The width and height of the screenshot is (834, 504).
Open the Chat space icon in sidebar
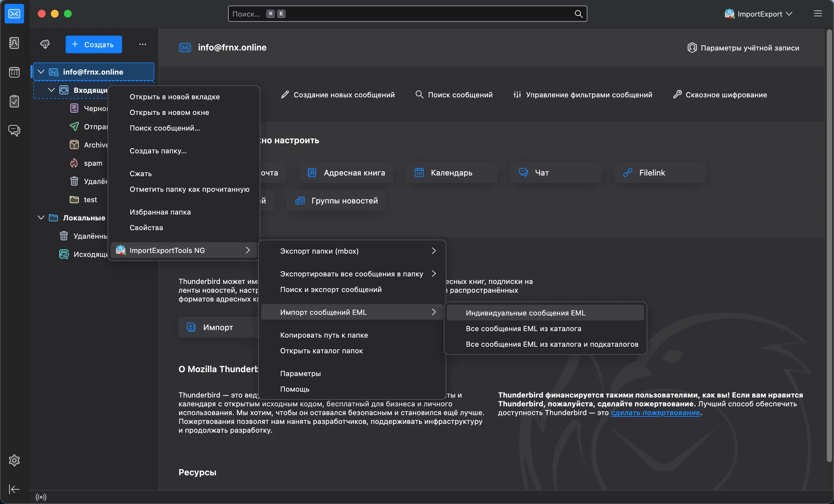(14, 130)
